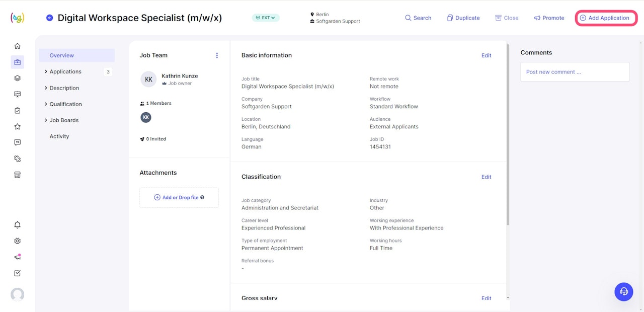Expand the Applications section
Image resolution: width=644 pixels, height=312 pixels.
click(65, 72)
